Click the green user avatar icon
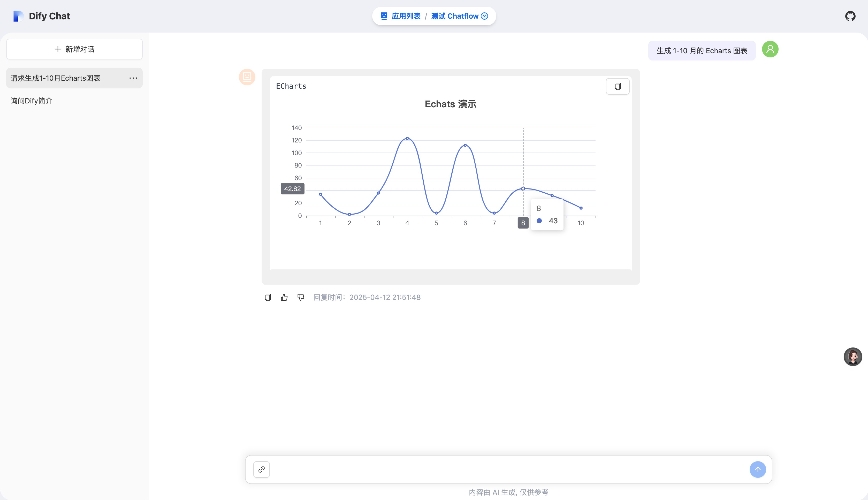The image size is (868, 500). 770,49
